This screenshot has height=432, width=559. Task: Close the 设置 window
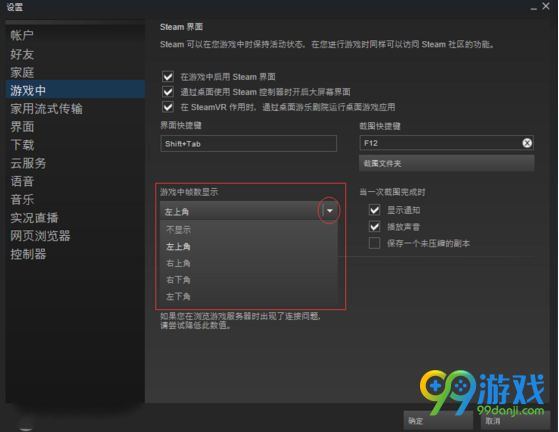pyautogui.click(x=546, y=6)
